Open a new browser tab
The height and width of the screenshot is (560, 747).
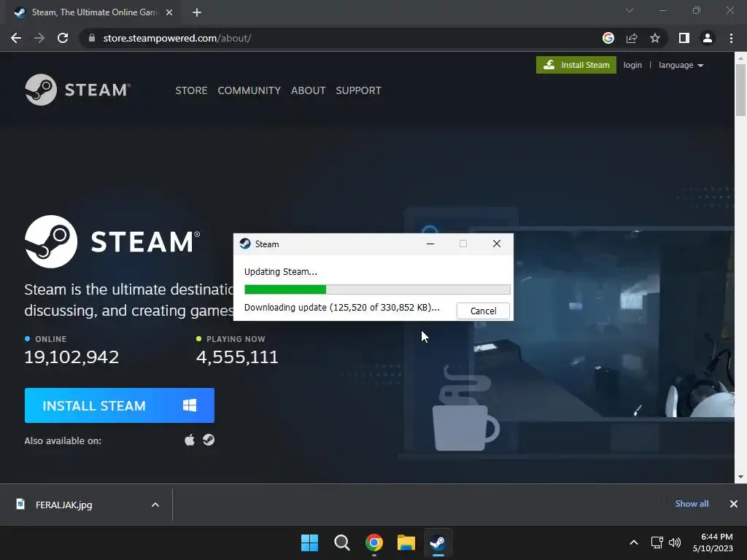[197, 12]
